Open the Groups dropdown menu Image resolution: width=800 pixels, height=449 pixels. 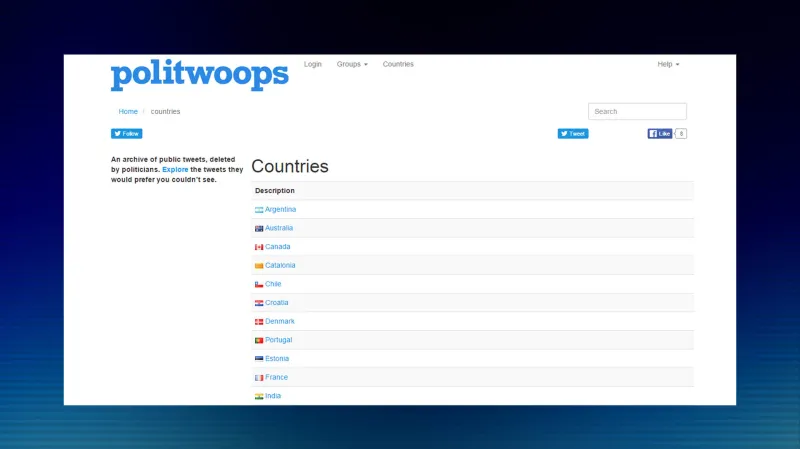(352, 64)
